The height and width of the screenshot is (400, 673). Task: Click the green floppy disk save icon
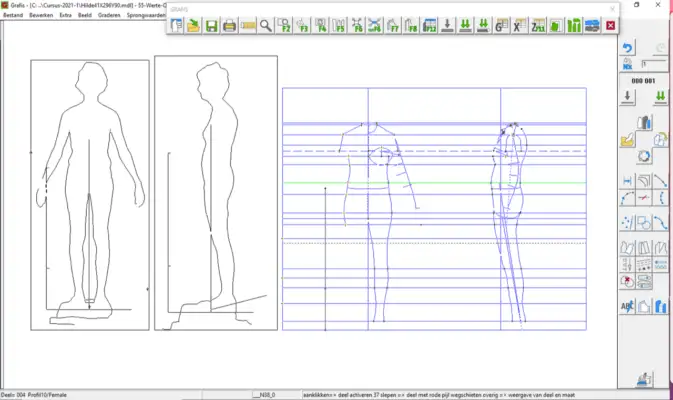pos(211,26)
